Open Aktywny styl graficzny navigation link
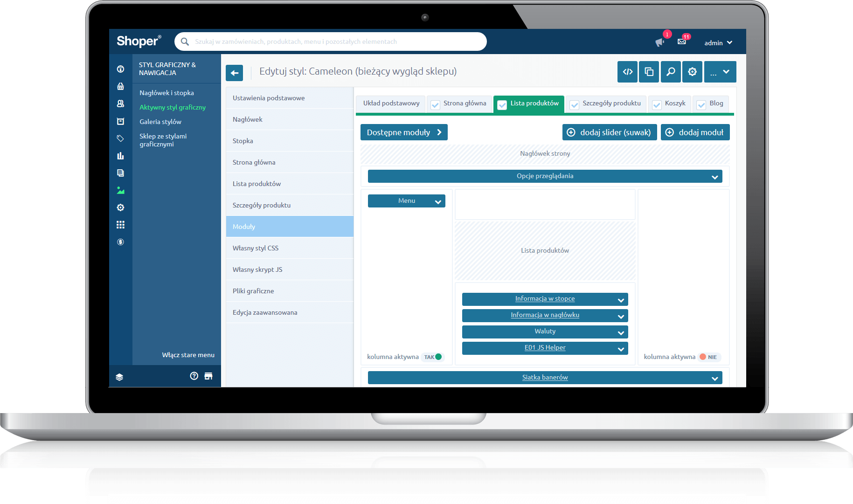The height and width of the screenshot is (504, 853). (x=173, y=107)
